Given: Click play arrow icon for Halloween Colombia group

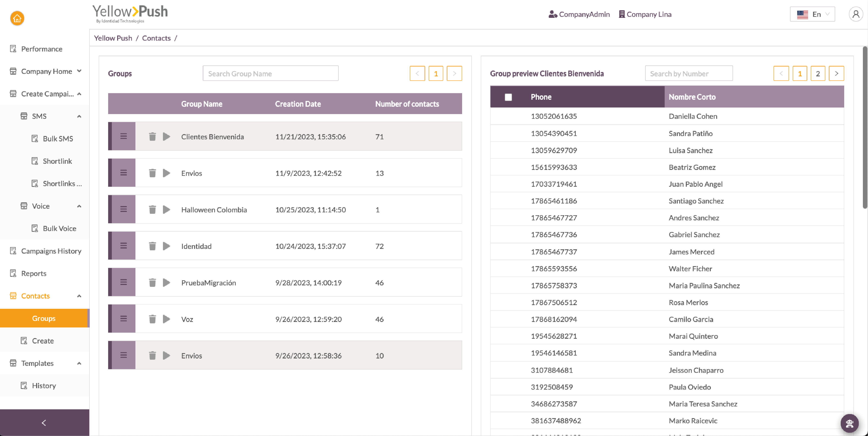Looking at the screenshot, I should (x=166, y=209).
